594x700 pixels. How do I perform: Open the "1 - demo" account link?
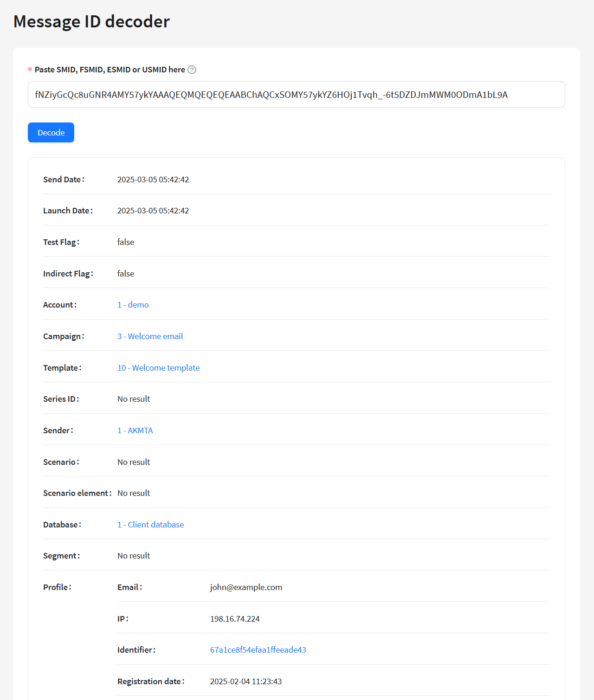(133, 305)
